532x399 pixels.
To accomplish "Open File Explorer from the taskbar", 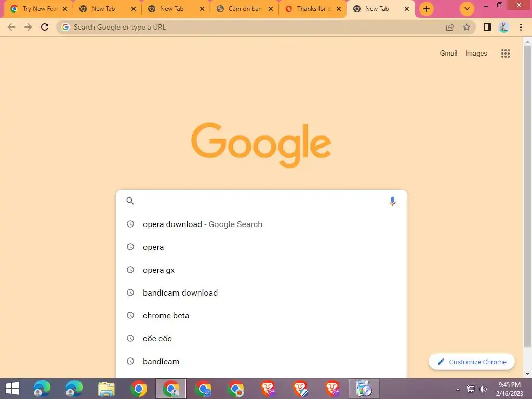I will [106, 389].
